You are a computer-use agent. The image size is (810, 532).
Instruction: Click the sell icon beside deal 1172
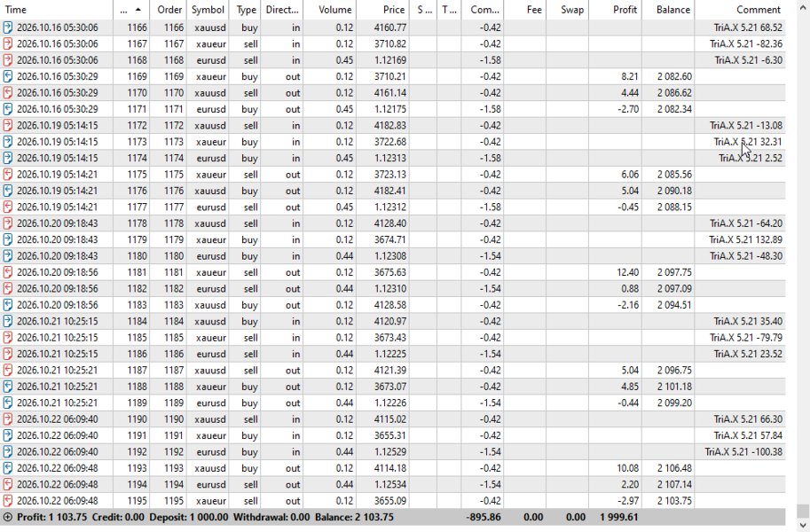coord(7,126)
